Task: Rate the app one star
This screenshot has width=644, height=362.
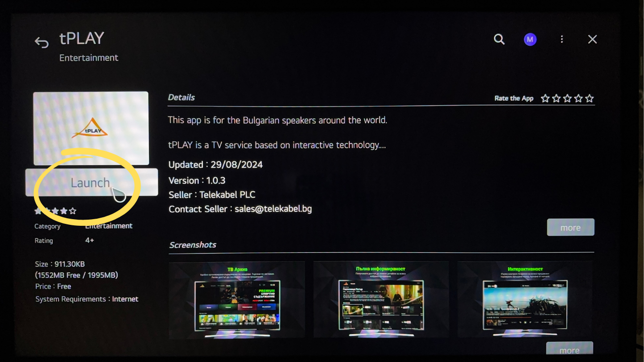Action: [x=545, y=99]
